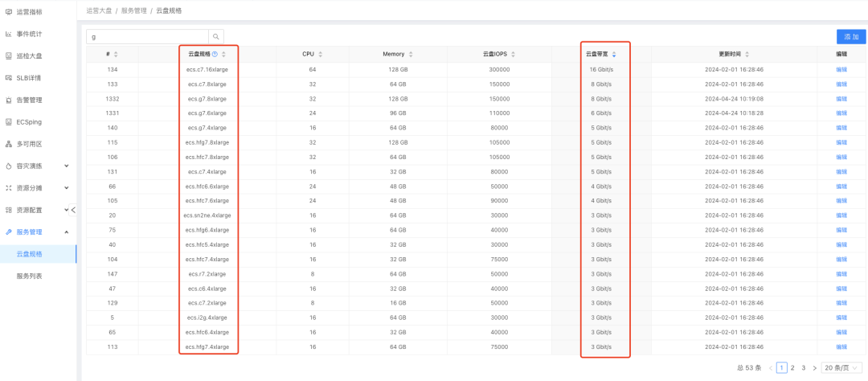Open the 20 条/页 page size dropdown
The height and width of the screenshot is (381, 868).
pos(841,367)
